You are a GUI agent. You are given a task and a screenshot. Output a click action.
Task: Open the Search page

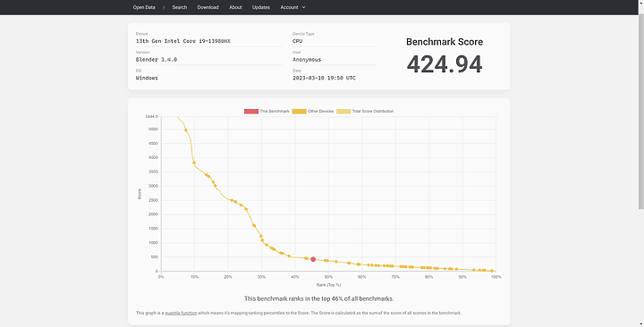[x=180, y=7]
